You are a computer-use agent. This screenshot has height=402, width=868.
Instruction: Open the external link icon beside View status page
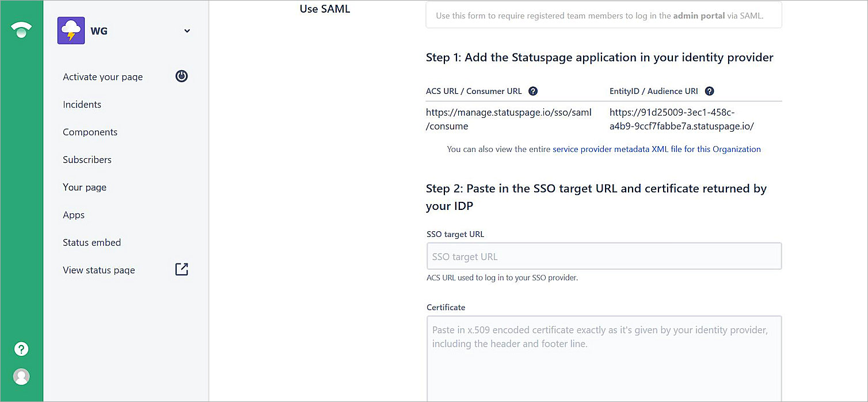coord(181,269)
